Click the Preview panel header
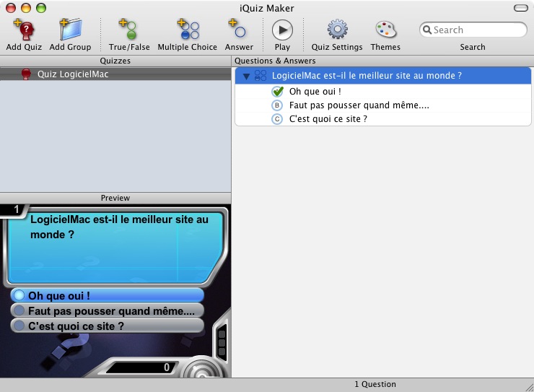 pos(115,198)
